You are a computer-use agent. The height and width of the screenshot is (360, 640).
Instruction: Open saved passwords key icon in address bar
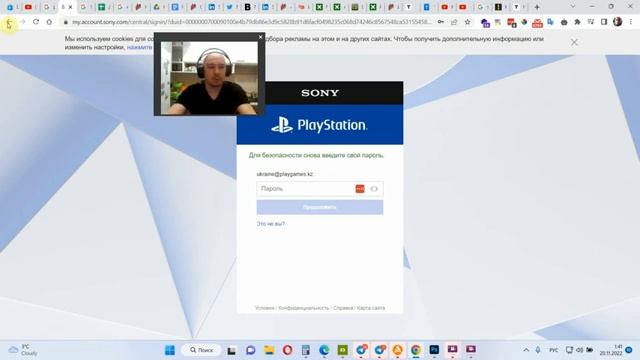441,22
